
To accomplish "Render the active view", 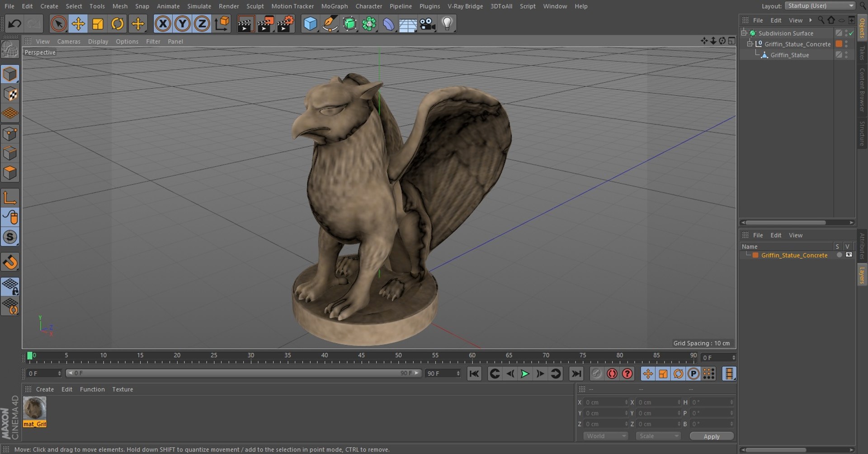I will coord(245,24).
